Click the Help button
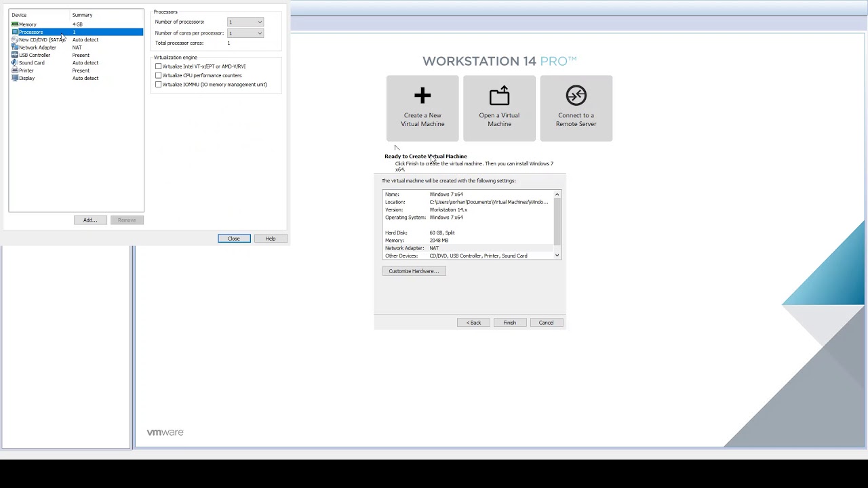868x488 pixels. click(x=271, y=239)
